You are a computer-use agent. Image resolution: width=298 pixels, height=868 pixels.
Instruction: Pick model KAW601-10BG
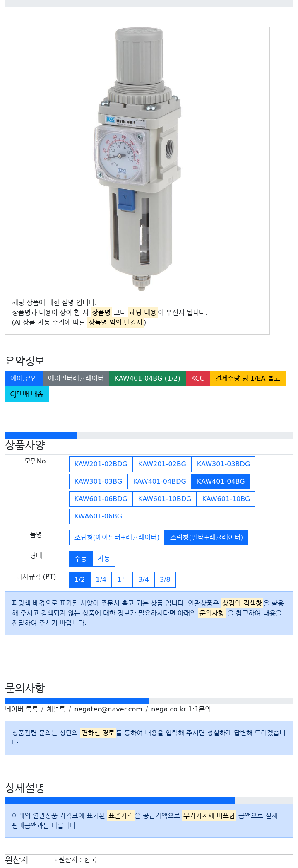click(x=226, y=499)
